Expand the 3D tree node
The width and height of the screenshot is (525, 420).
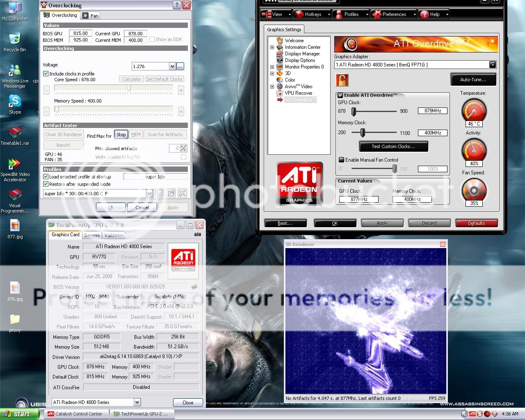pos(272,73)
